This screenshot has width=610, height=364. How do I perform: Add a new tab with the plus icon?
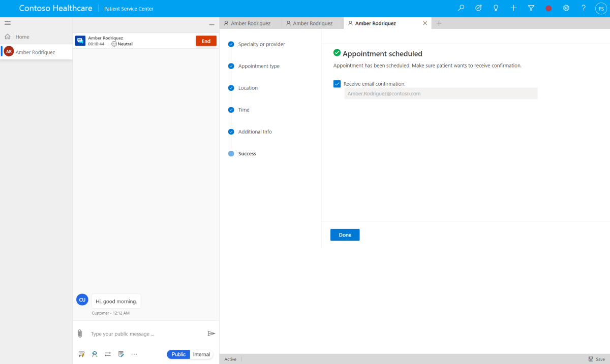[x=439, y=23]
